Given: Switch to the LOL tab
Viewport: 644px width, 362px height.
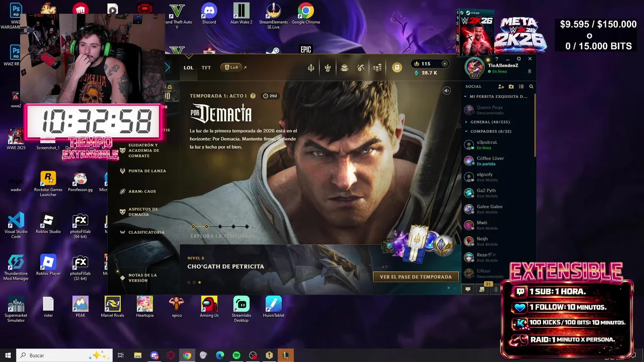Looking at the screenshot, I should click(x=188, y=67).
